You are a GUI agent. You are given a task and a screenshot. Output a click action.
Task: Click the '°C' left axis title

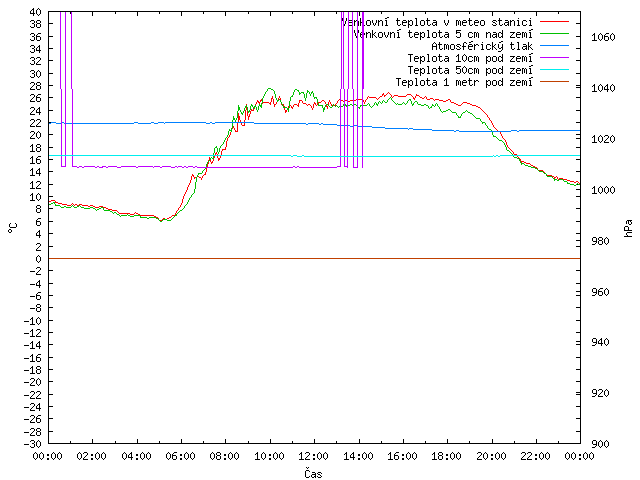[x=13, y=228]
